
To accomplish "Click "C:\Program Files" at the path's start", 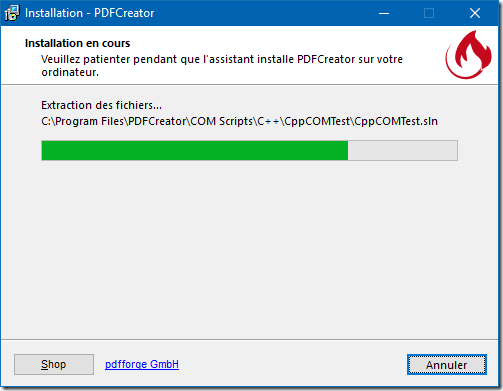I will (x=83, y=121).
